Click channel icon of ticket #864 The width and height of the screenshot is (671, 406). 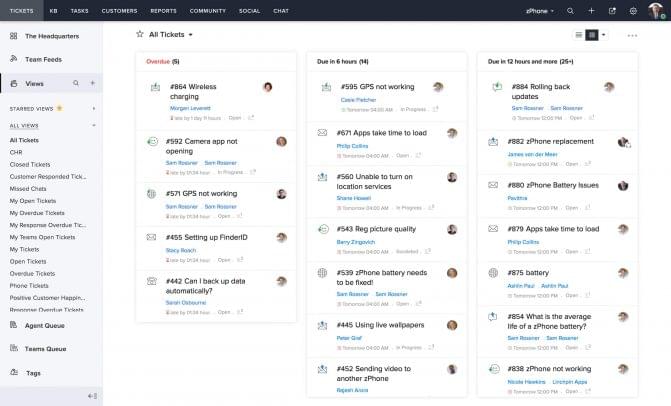[x=155, y=87]
